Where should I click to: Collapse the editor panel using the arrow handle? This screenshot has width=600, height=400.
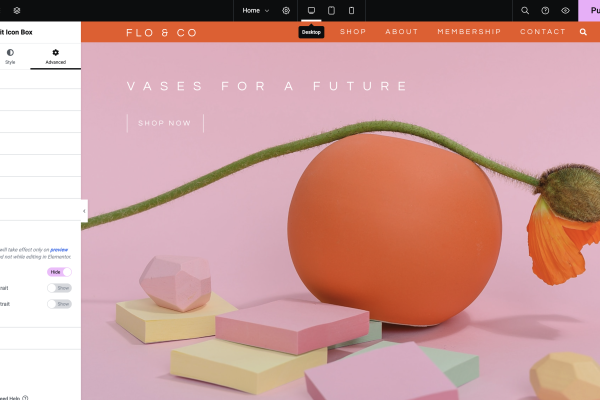84,211
